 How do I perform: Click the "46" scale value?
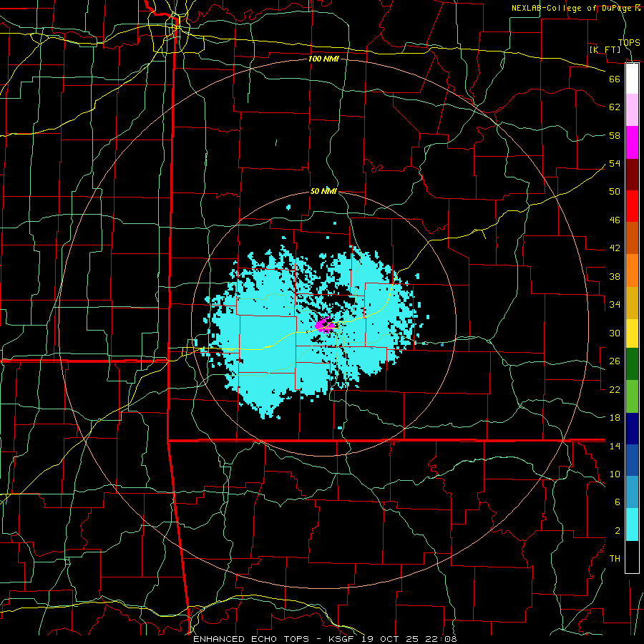[615, 220]
